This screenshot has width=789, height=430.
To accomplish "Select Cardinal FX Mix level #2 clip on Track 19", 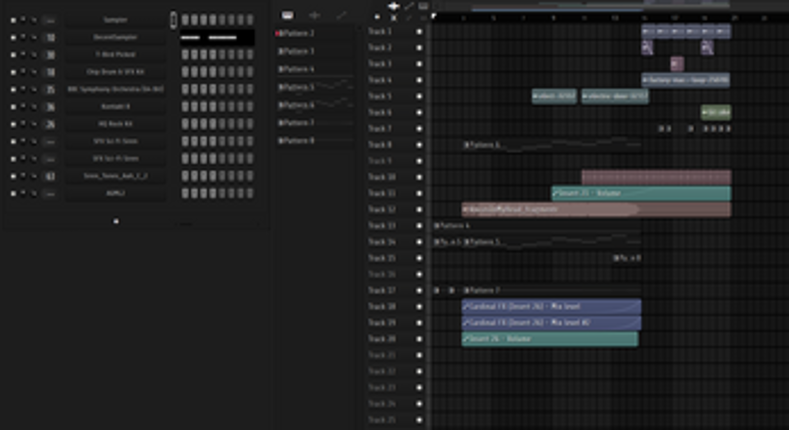I will [x=551, y=322].
